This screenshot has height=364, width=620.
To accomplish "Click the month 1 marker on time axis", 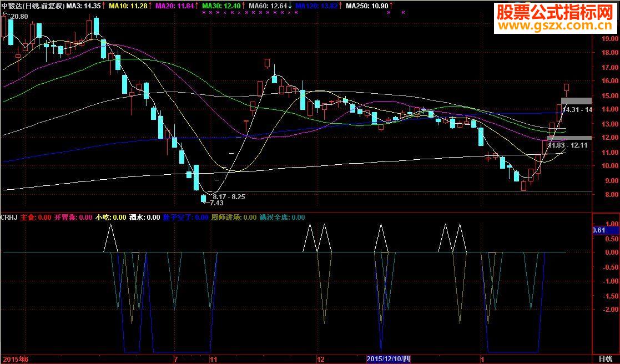I will click(482, 360).
